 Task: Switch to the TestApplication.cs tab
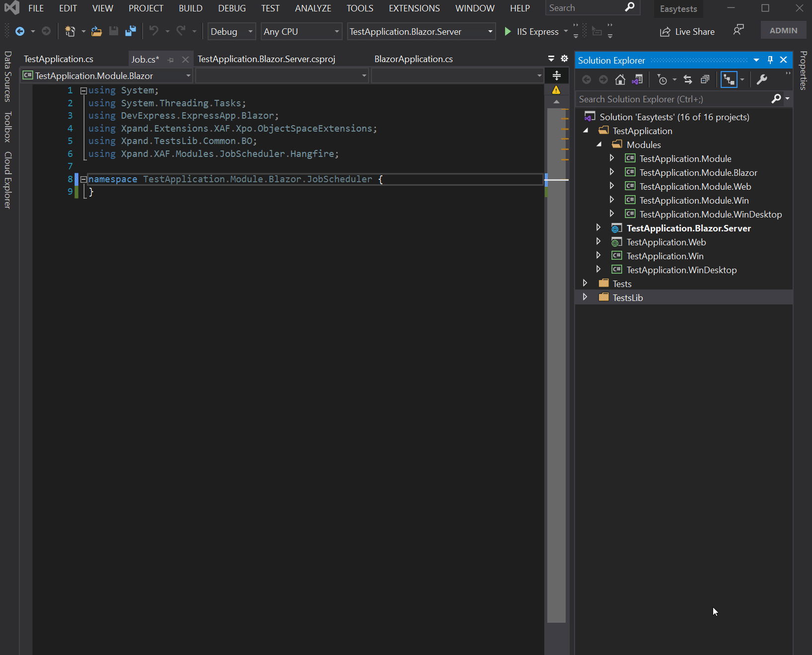[59, 59]
